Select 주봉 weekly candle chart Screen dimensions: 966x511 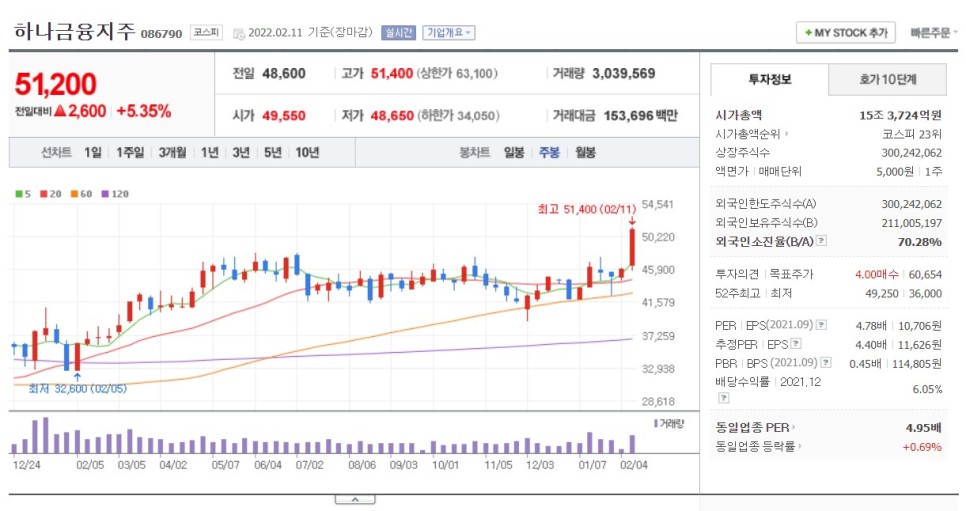click(549, 152)
